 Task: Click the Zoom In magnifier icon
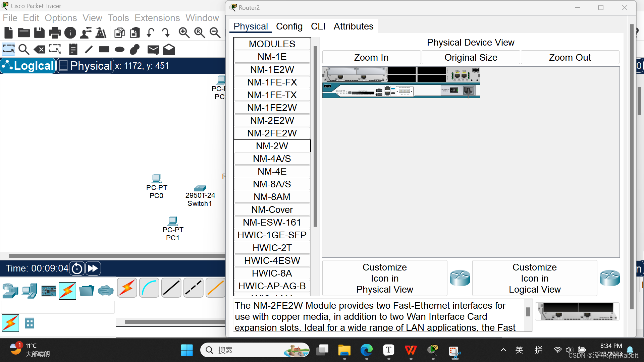click(x=184, y=33)
